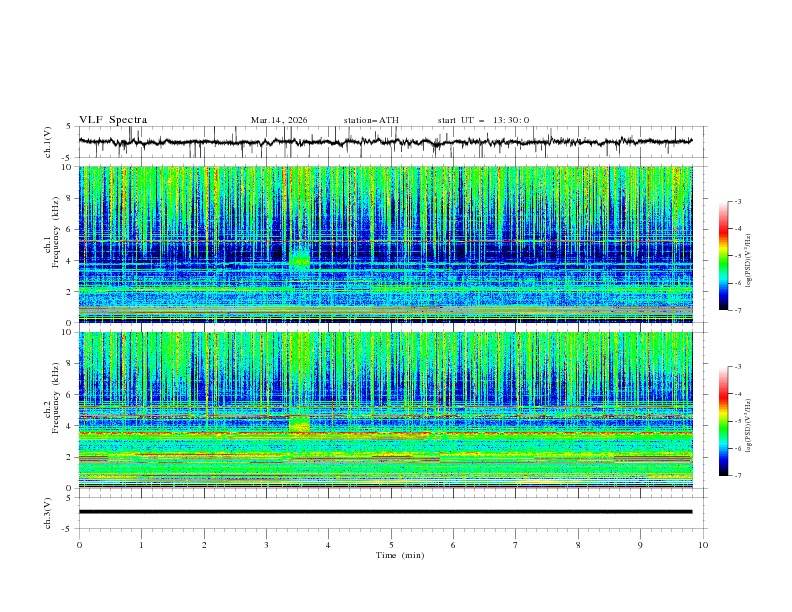Click the "start UT = 13:30:0" header text

point(483,120)
